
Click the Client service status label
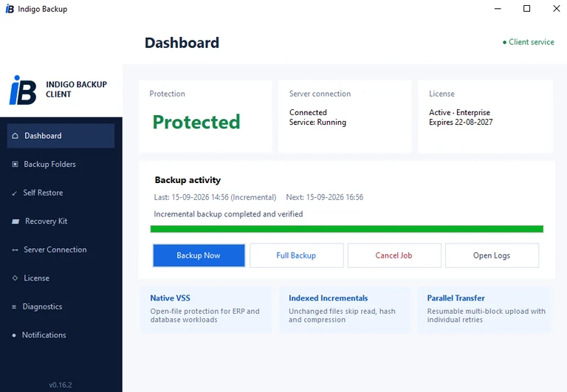pos(532,42)
